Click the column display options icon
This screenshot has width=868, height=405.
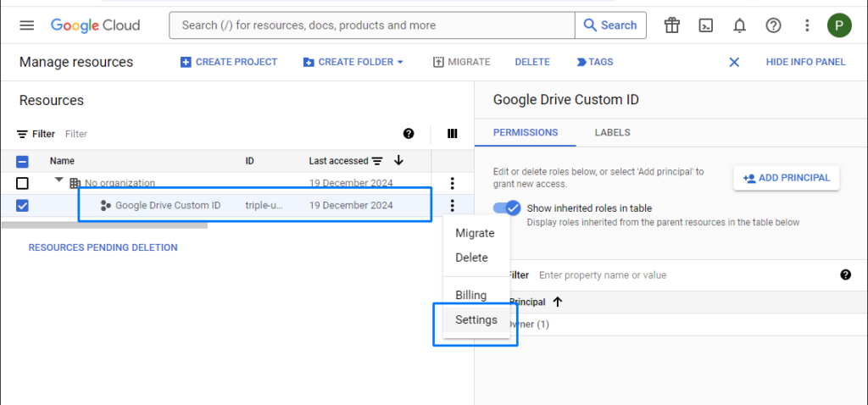[x=453, y=134]
